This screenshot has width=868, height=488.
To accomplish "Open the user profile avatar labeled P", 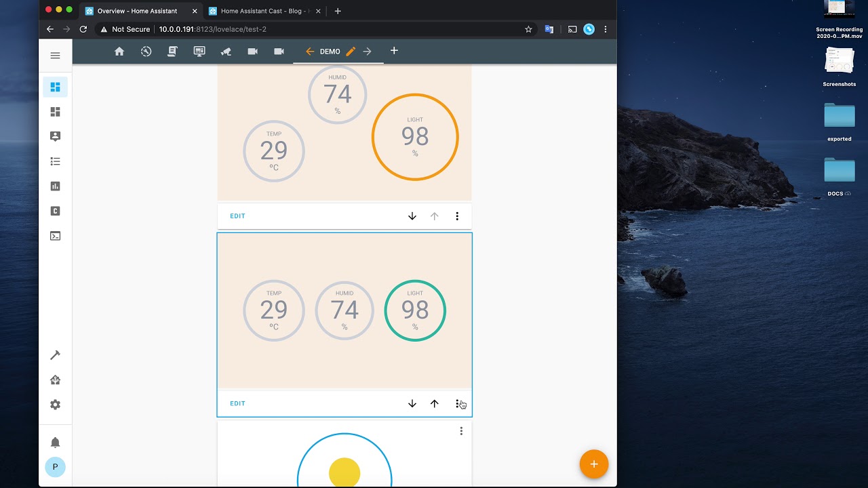I will click(56, 467).
